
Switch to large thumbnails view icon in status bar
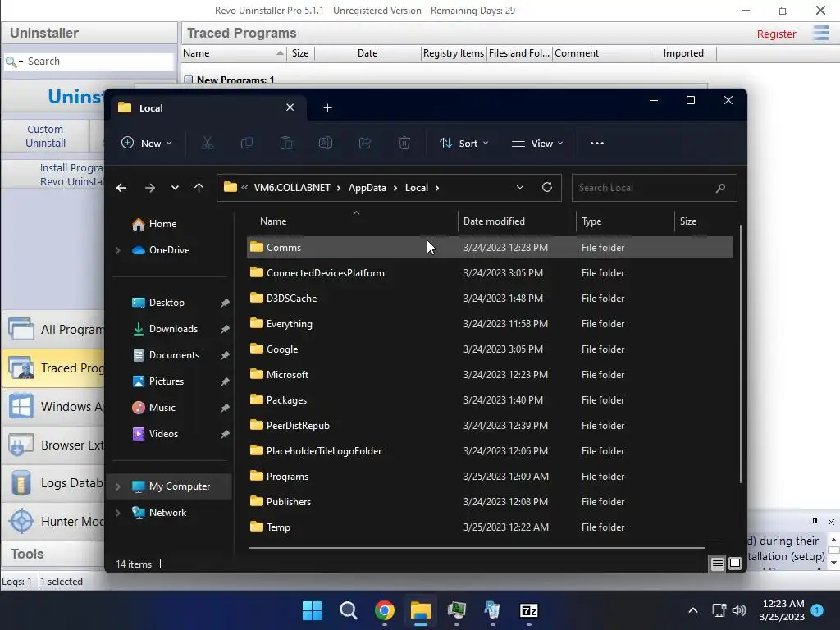735,564
